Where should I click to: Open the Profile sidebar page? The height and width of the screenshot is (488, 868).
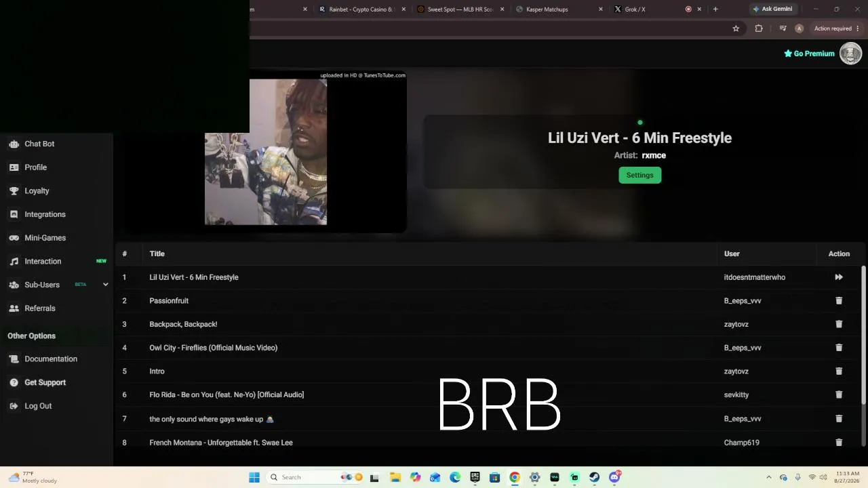point(35,167)
